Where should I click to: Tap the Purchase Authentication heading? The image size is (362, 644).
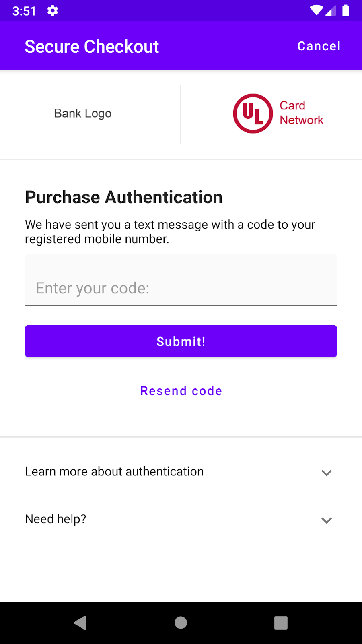click(123, 197)
